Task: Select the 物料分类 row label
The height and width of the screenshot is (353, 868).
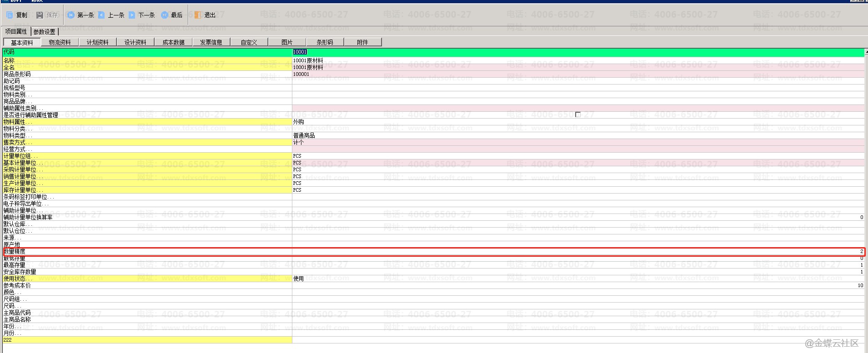Action: (x=18, y=129)
